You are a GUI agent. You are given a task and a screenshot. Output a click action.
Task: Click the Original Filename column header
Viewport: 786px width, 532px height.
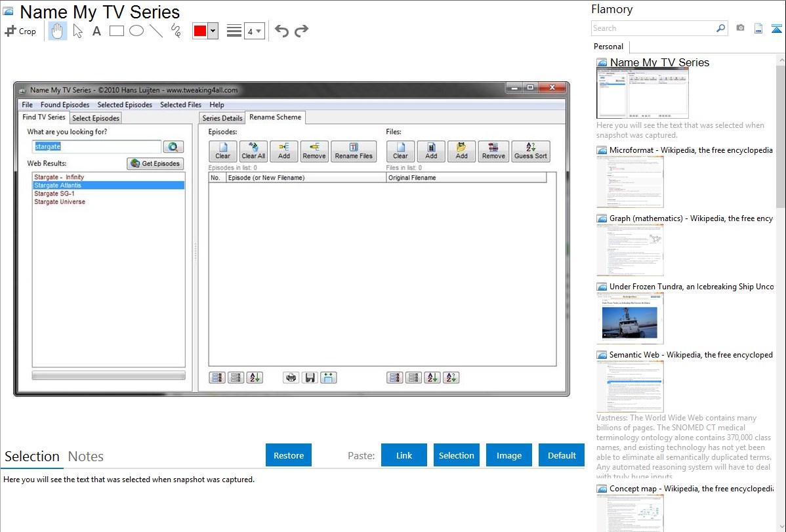point(466,178)
